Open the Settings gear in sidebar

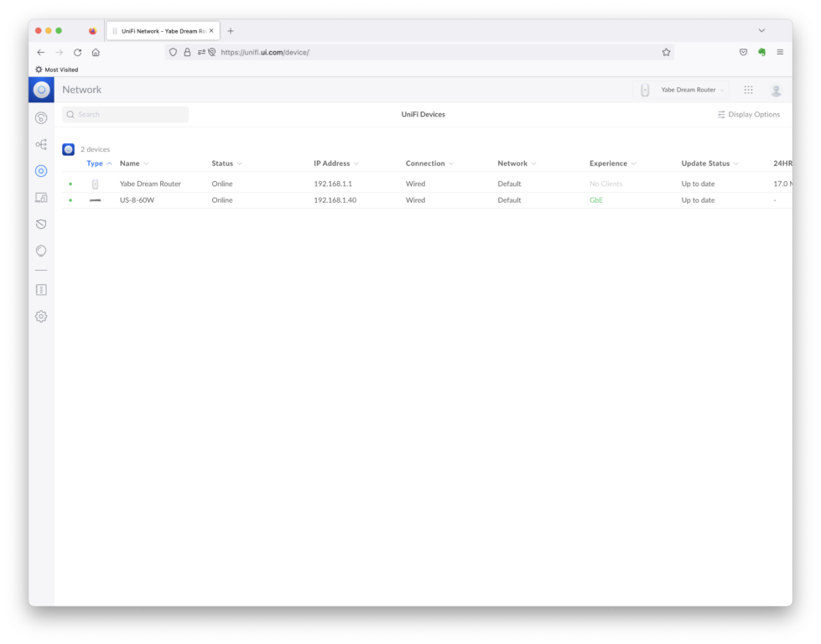41,316
